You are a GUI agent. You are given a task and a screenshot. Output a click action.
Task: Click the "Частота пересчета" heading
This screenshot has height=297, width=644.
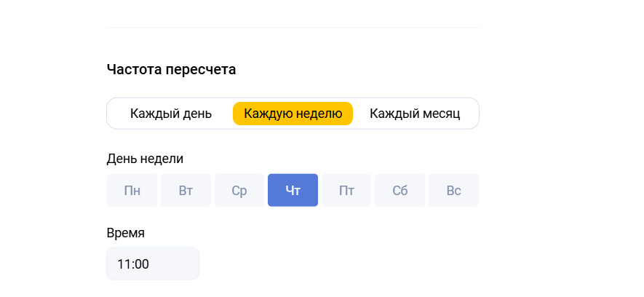(x=171, y=70)
